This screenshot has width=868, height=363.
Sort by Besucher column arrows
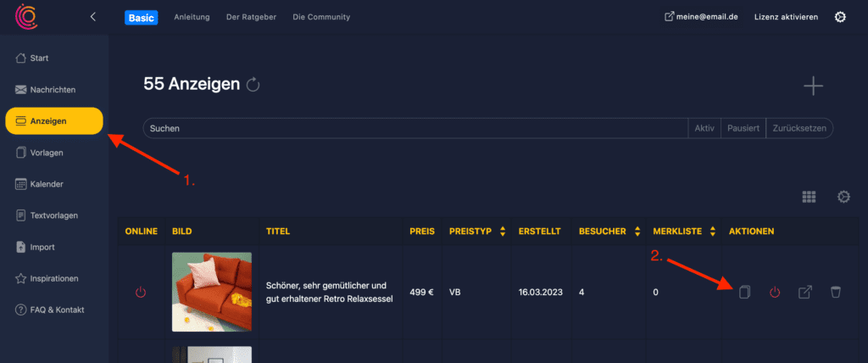pos(637,231)
